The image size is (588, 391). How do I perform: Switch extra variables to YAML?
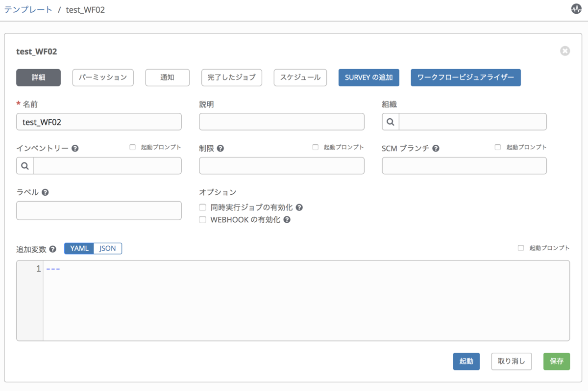(x=79, y=248)
